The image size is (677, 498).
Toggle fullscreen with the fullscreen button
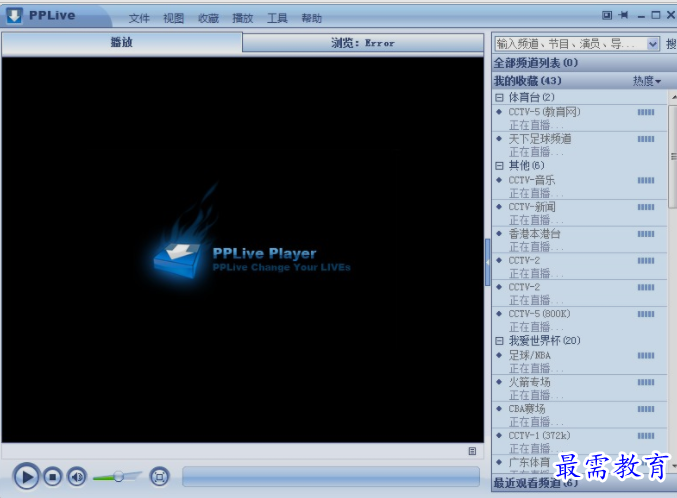tap(159, 477)
